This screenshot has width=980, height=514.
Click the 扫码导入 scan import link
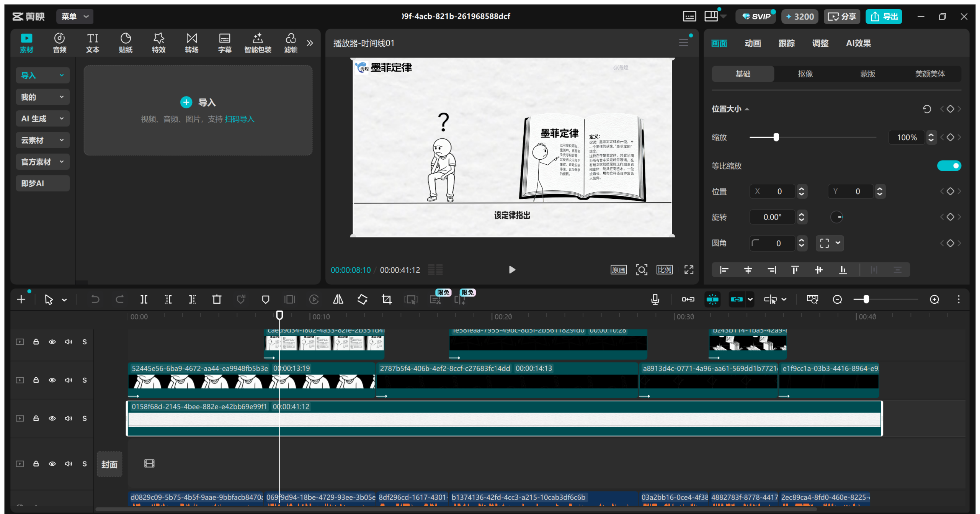tap(239, 119)
